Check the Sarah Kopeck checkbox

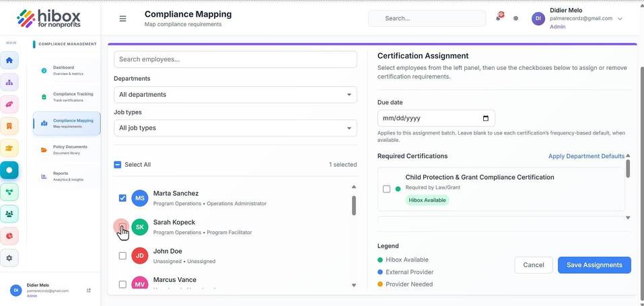(x=122, y=227)
